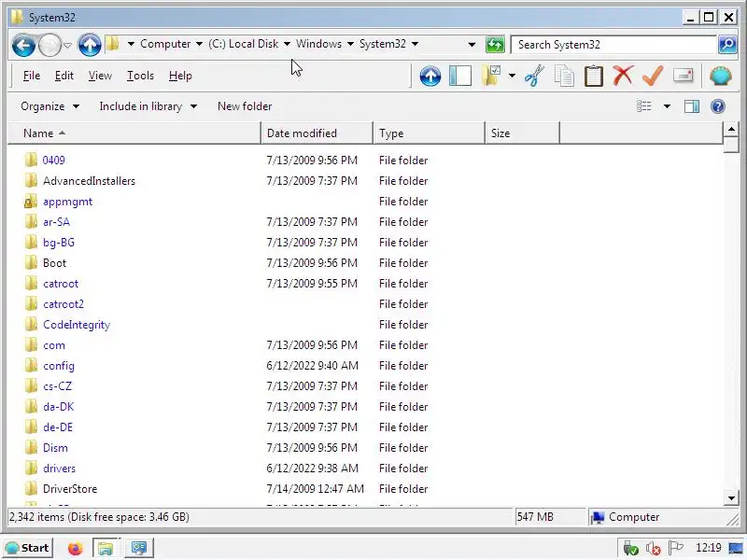
Task: Click the locked appmgmt folder icon
Action: 31,202
